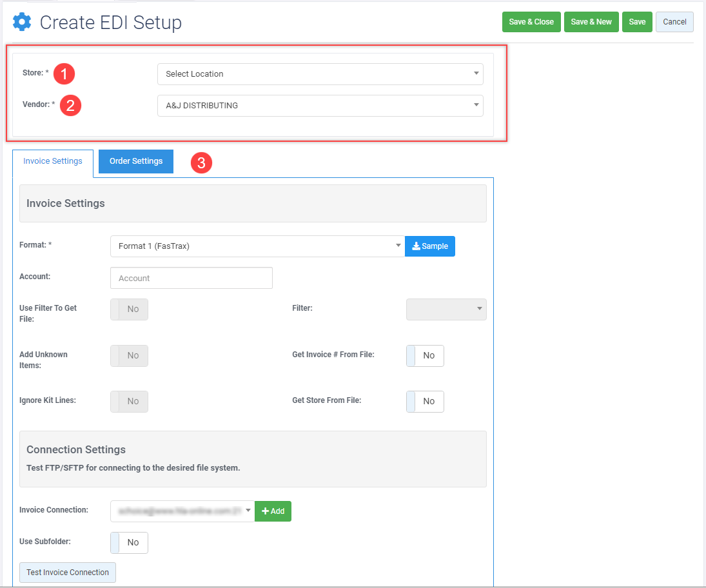This screenshot has width=706, height=588.
Task: Click the red number 2 marker
Action: click(70, 105)
